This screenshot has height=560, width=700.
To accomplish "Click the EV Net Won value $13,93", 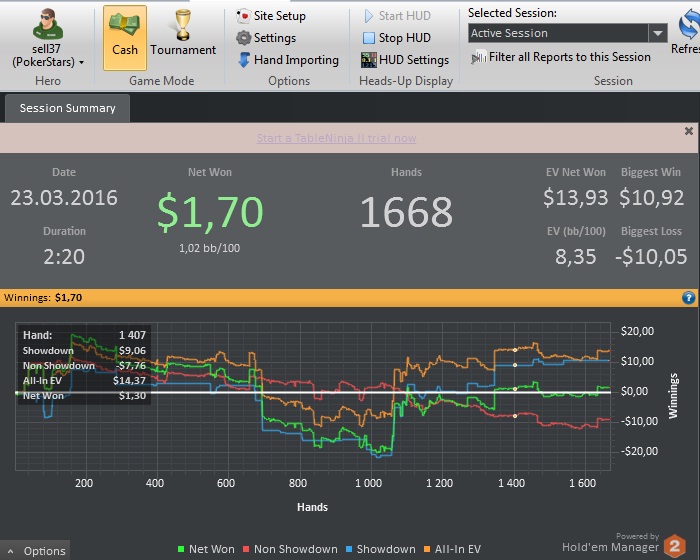I will (575, 198).
